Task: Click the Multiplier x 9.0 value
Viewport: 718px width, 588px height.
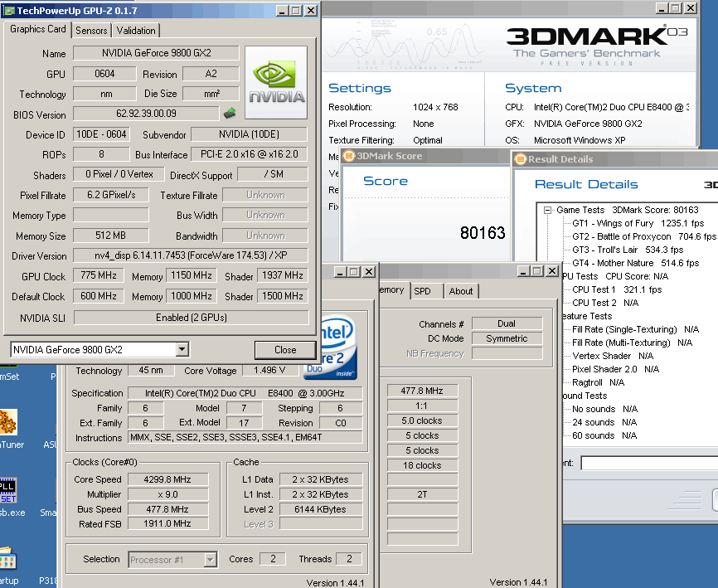Action: (167, 494)
